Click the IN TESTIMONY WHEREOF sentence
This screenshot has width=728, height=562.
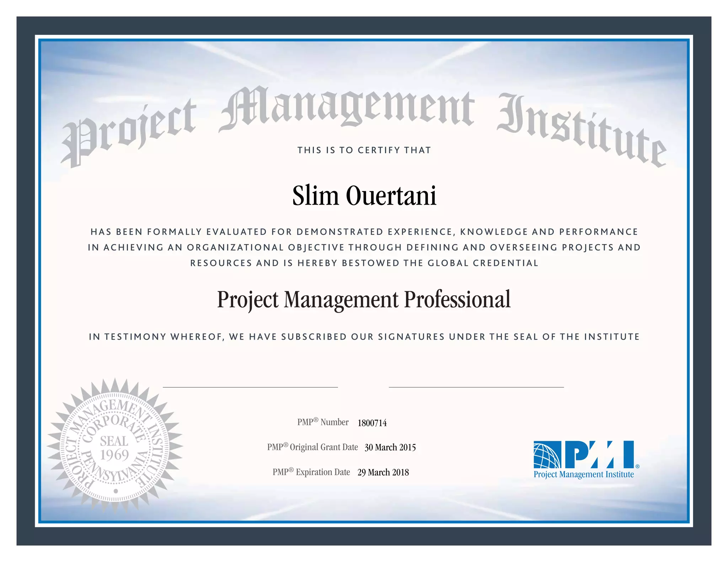tap(364, 337)
